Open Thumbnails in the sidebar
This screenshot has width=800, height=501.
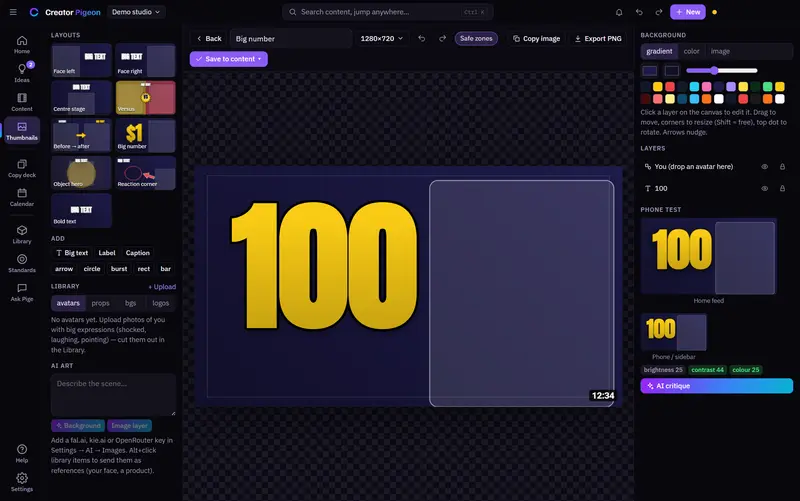point(22,131)
